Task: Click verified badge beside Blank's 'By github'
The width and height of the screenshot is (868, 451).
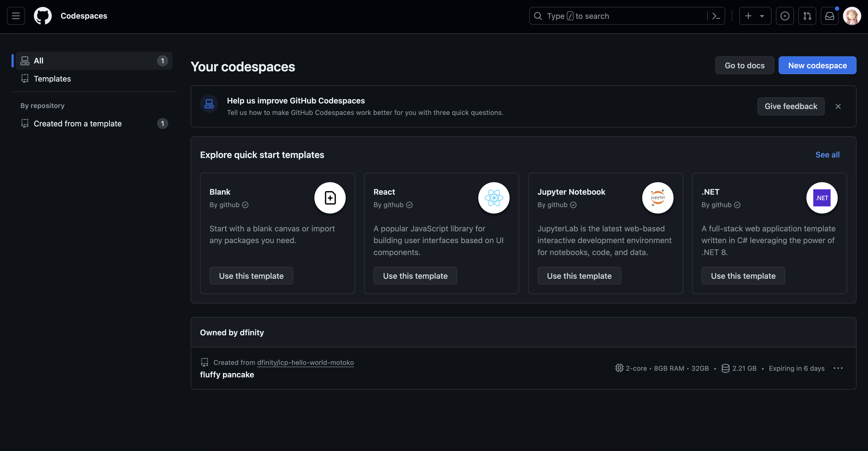Action: (245, 205)
